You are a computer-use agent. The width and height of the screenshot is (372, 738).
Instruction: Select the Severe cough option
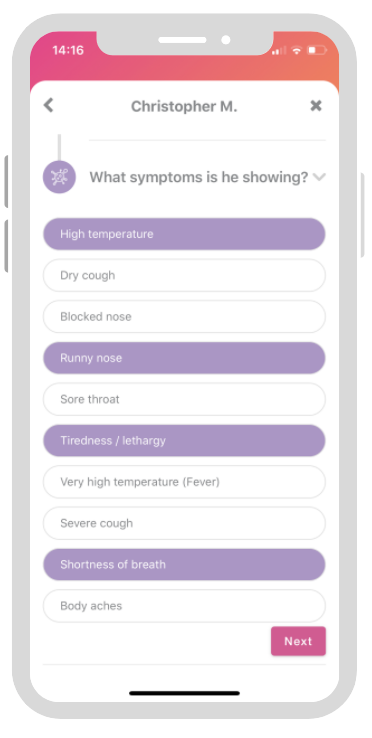184,523
